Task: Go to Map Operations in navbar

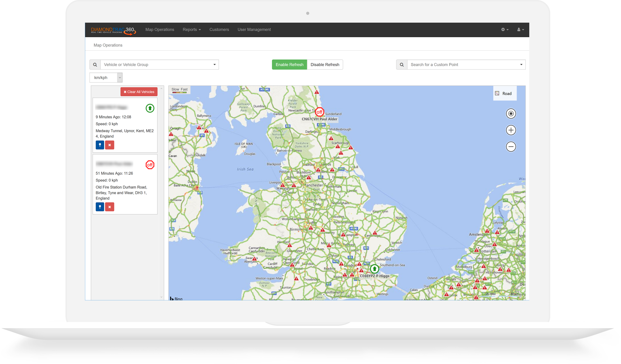Action: pos(160,30)
